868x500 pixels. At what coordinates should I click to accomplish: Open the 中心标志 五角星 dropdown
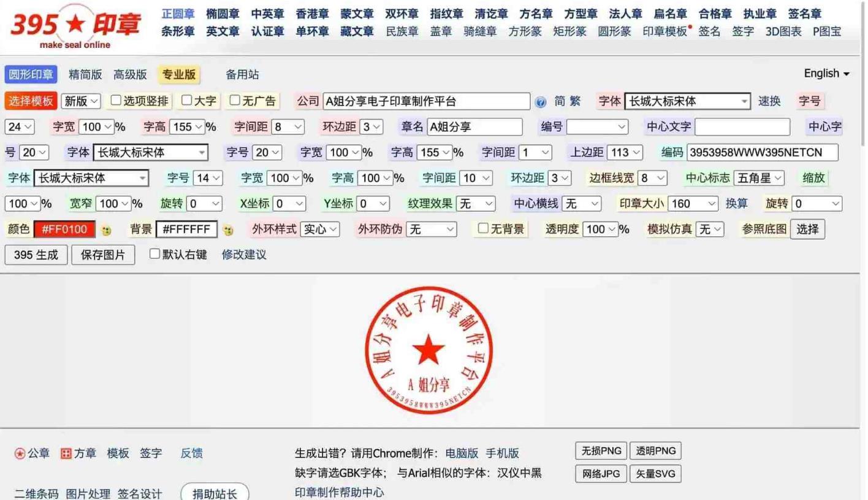[759, 178]
